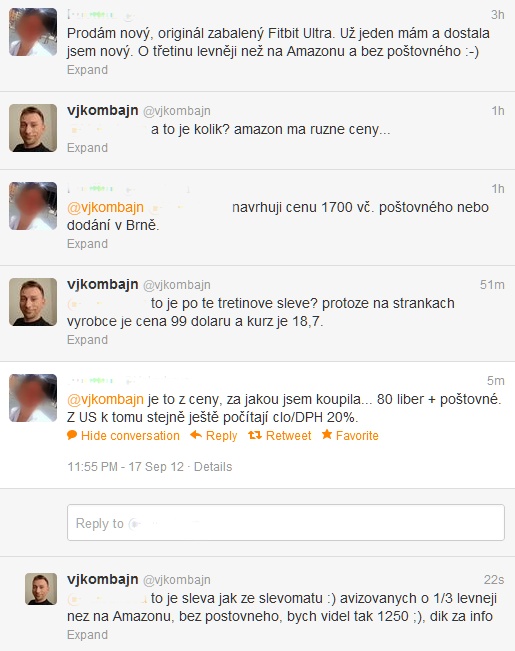Expand the slevomatu reply tweet
Viewport: 515px width, 651px height.
(x=87, y=635)
